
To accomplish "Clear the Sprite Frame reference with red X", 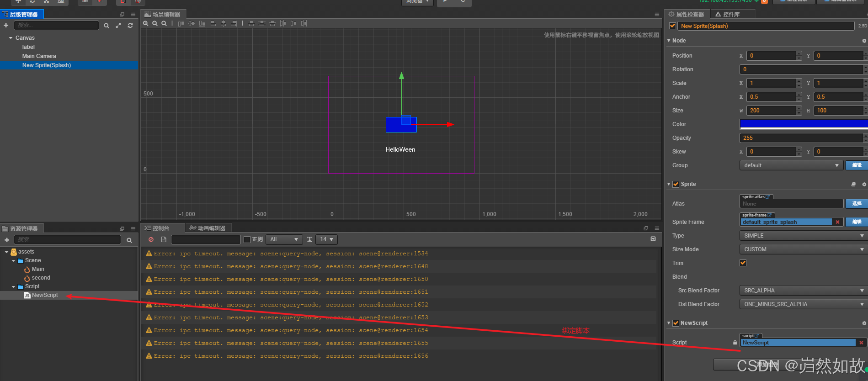I will pyautogui.click(x=837, y=222).
